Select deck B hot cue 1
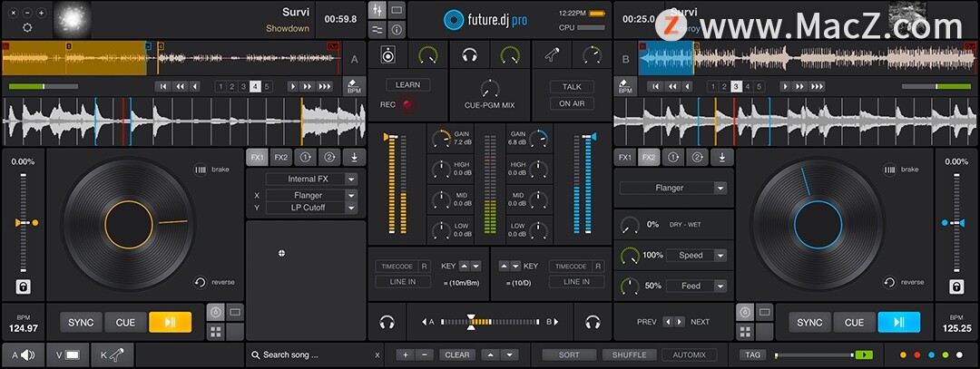 pos(712,87)
